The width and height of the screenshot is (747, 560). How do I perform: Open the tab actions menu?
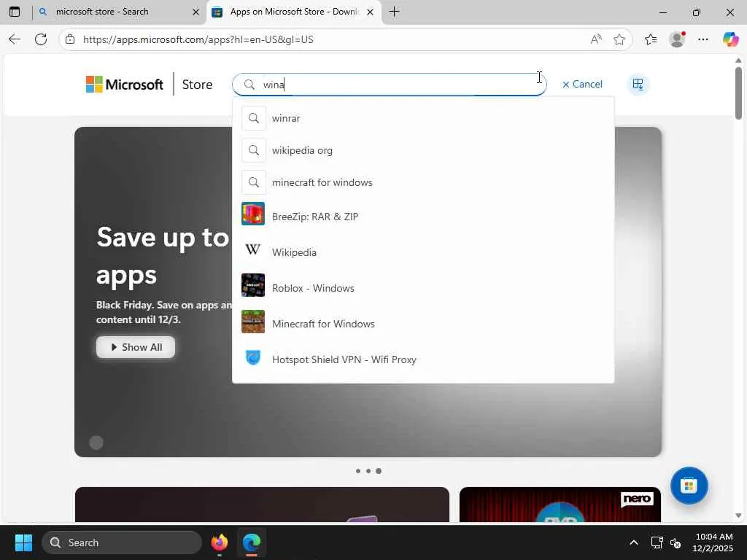(x=15, y=12)
